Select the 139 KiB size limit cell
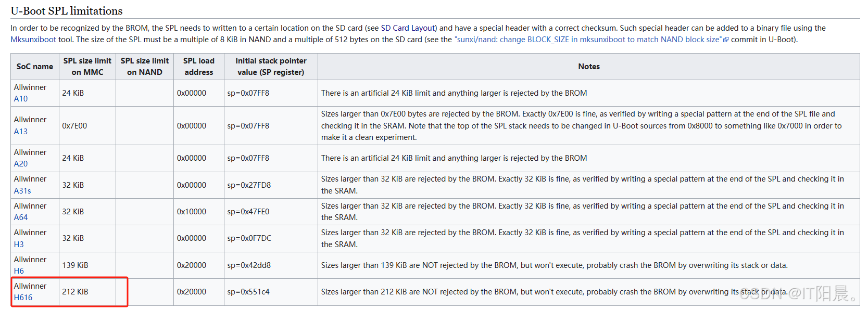Screen dimensions: 868x309 point(87,265)
